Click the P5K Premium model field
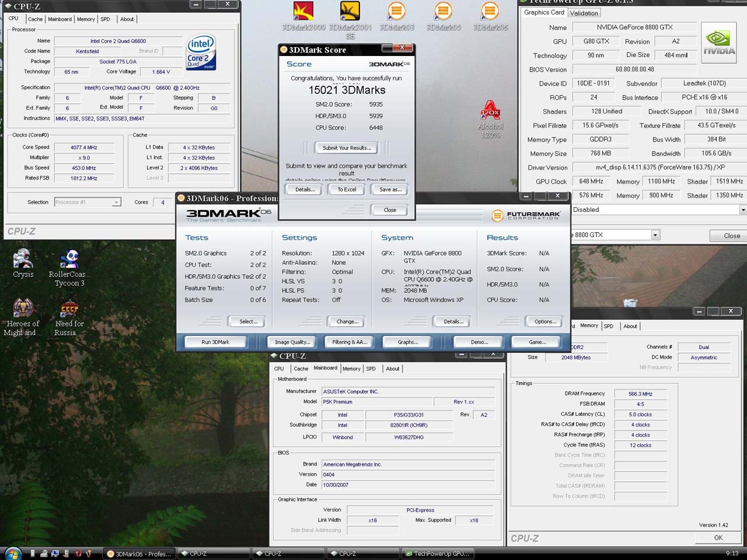 click(377, 402)
